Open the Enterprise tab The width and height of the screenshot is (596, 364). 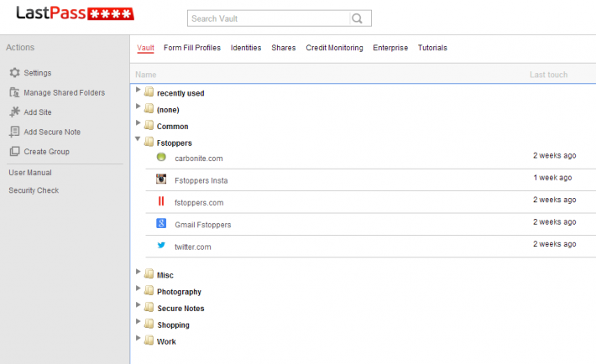coord(390,48)
